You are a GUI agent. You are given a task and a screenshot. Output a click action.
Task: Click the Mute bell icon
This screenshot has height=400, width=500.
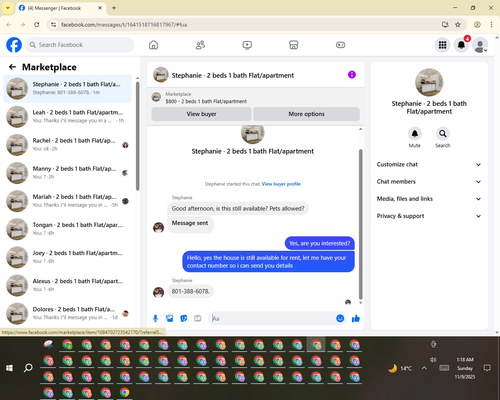coord(415,134)
